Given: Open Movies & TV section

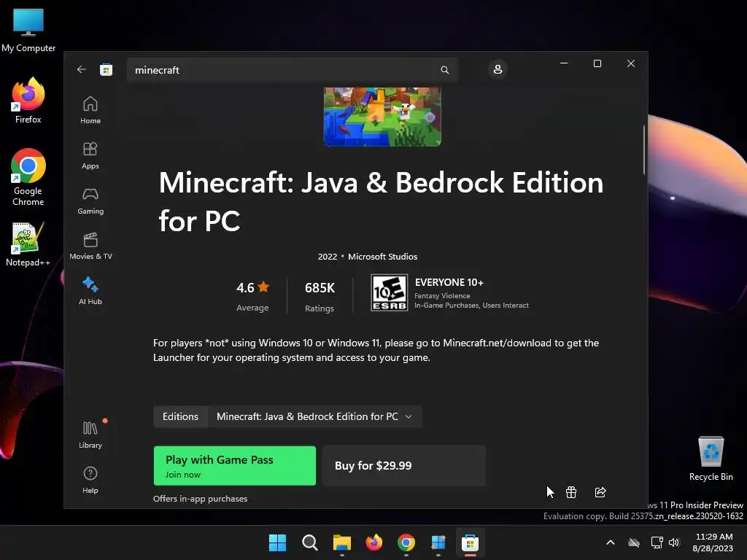Looking at the screenshot, I should tap(90, 246).
